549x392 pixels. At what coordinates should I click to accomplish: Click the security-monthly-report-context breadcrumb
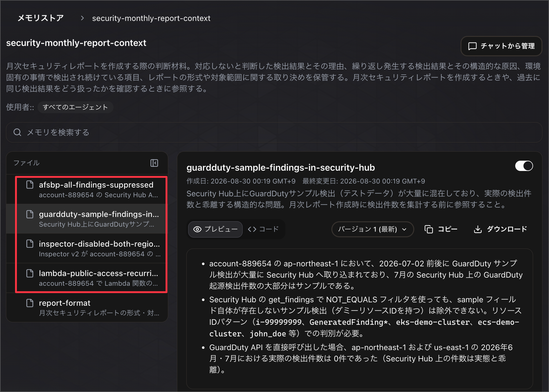(x=151, y=18)
